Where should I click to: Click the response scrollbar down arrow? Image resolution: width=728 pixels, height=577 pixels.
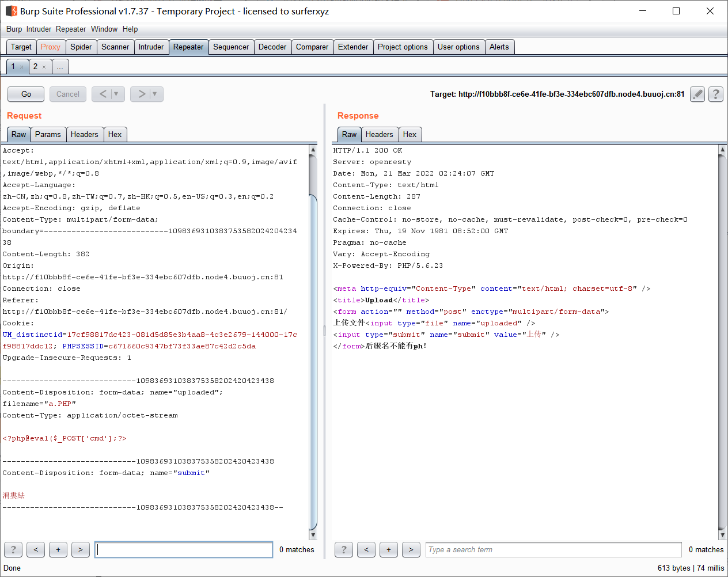722,535
